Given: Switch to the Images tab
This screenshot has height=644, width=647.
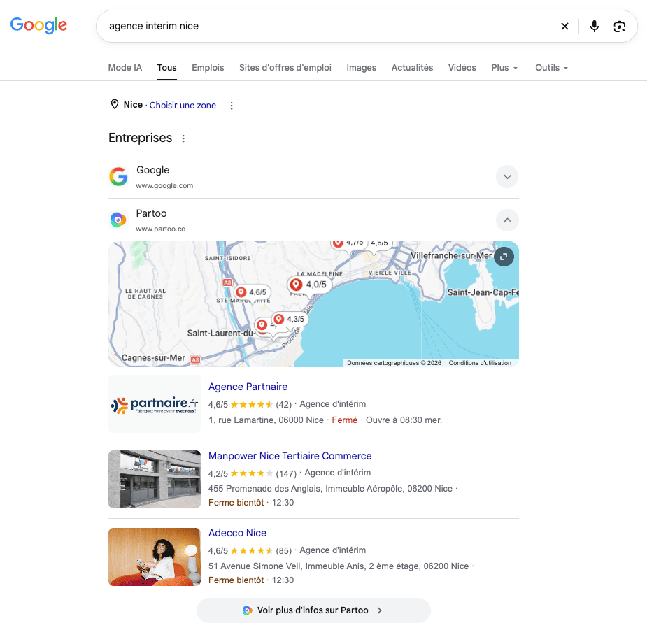Looking at the screenshot, I should [x=361, y=68].
